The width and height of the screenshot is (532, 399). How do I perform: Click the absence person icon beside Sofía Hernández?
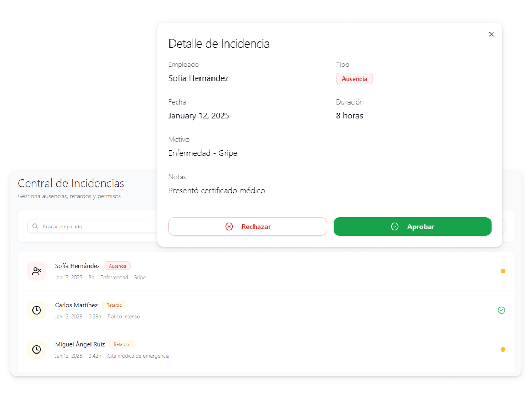click(36, 271)
